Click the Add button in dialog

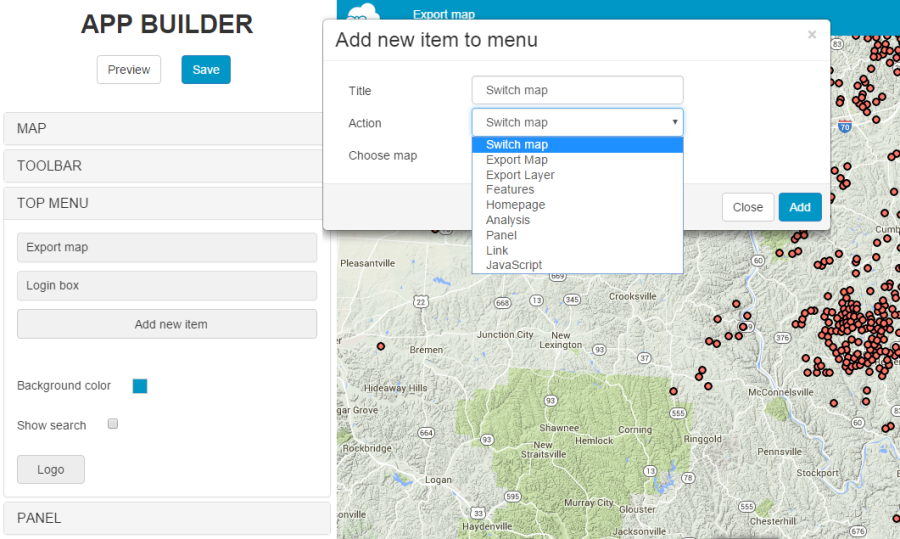(x=800, y=207)
